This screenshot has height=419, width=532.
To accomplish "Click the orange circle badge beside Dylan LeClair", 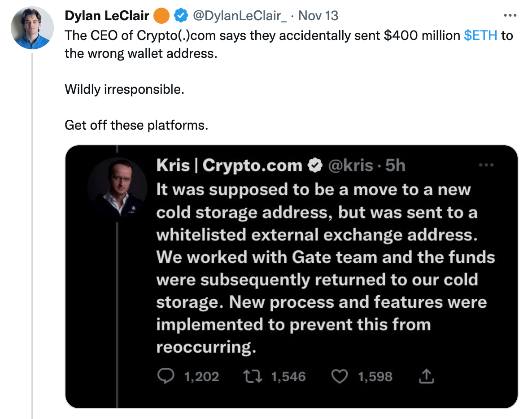I will click(161, 16).
